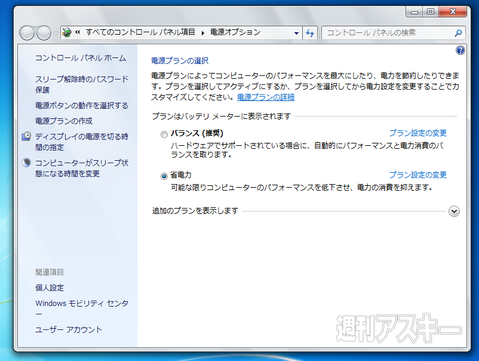Open the address bar history dropdown arrow
The image size is (479, 361).
point(296,33)
